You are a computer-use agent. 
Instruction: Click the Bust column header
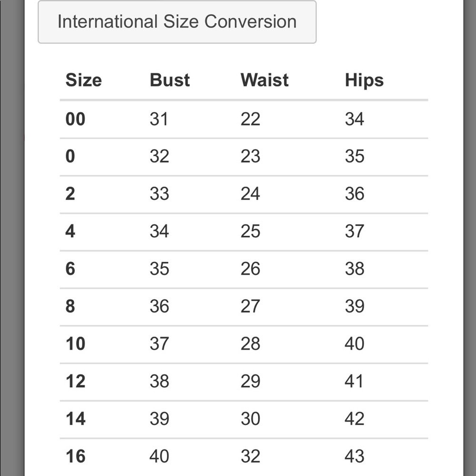(169, 80)
